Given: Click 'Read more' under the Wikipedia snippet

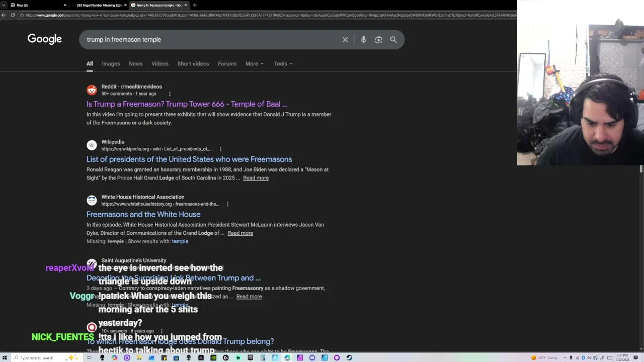Looking at the screenshot, I should click(256, 178).
